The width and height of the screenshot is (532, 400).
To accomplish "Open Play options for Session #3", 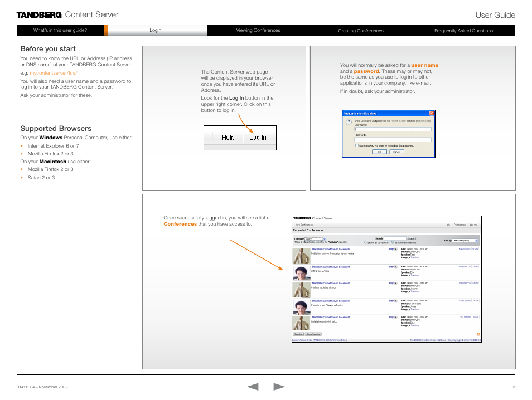I will [465, 283].
